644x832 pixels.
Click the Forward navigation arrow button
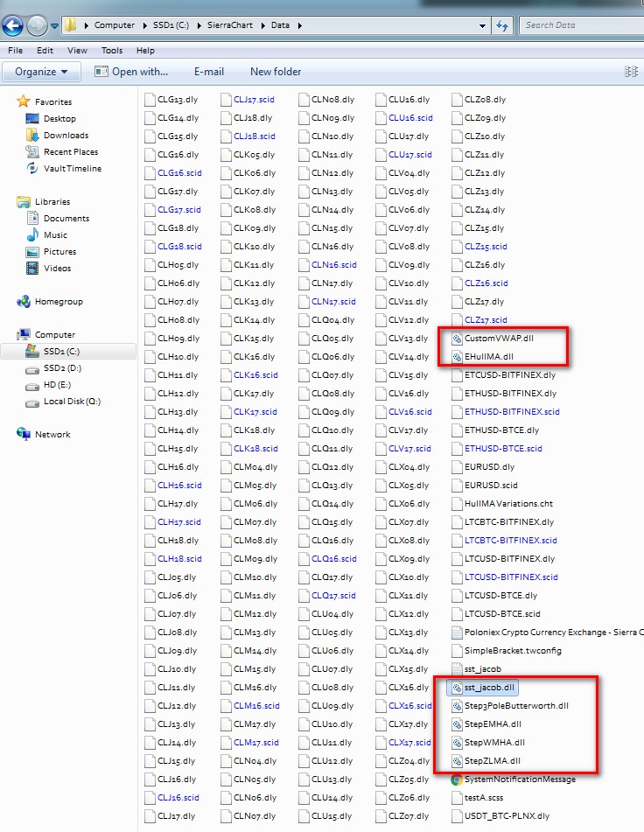click(37, 25)
